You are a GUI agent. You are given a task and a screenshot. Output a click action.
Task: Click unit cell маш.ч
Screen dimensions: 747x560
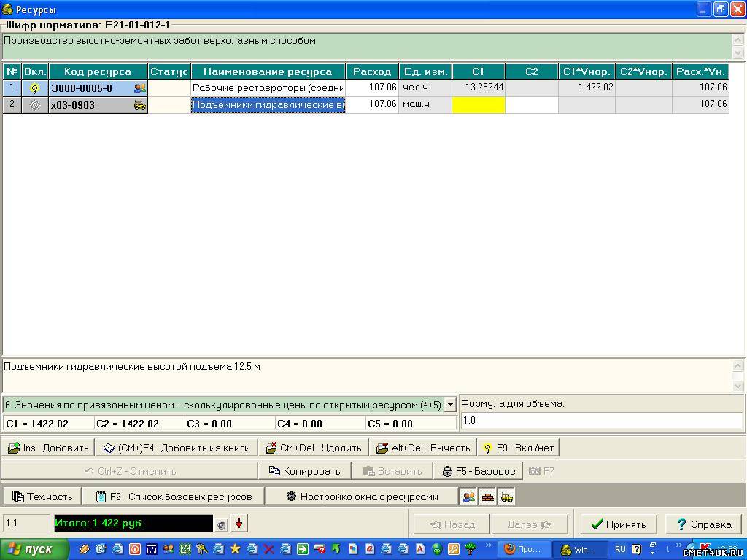click(425, 104)
